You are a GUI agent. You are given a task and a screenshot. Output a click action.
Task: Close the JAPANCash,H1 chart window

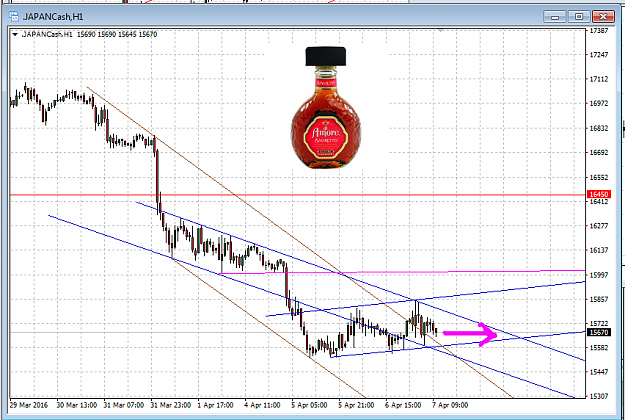click(603, 17)
